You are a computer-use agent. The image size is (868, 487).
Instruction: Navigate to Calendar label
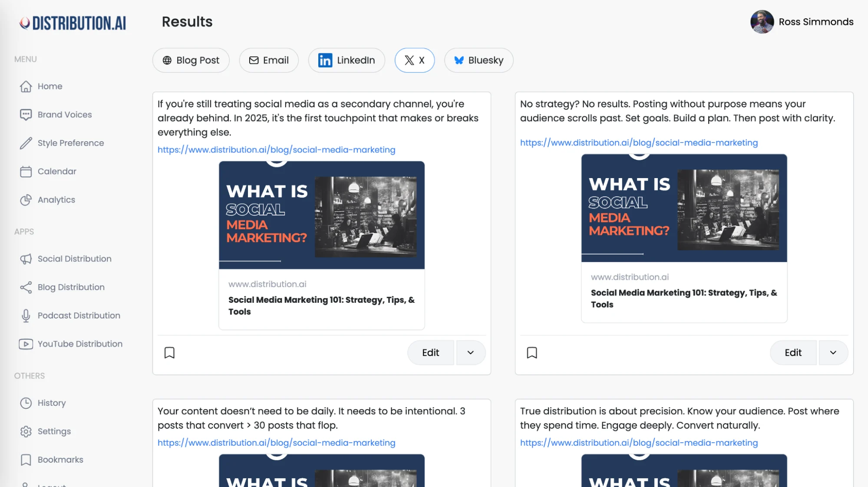pos(57,172)
